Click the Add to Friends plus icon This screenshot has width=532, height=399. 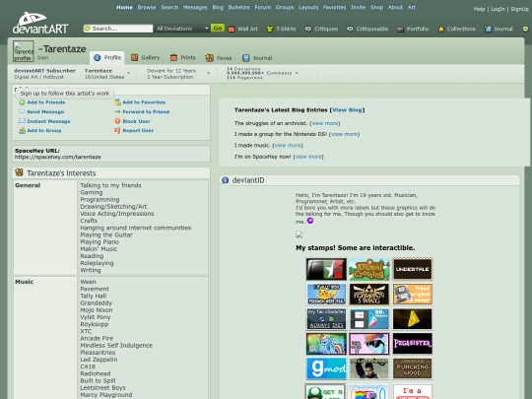(x=22, y=102)
